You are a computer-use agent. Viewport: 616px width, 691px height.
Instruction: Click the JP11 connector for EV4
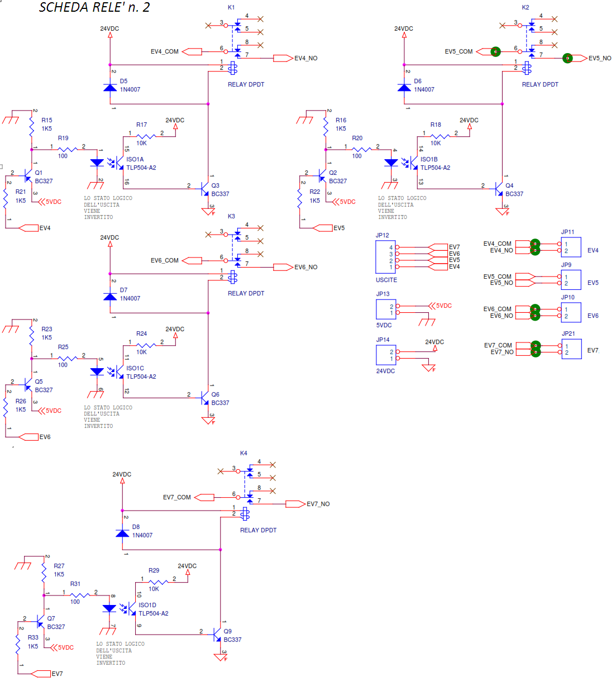click(571, 247)
